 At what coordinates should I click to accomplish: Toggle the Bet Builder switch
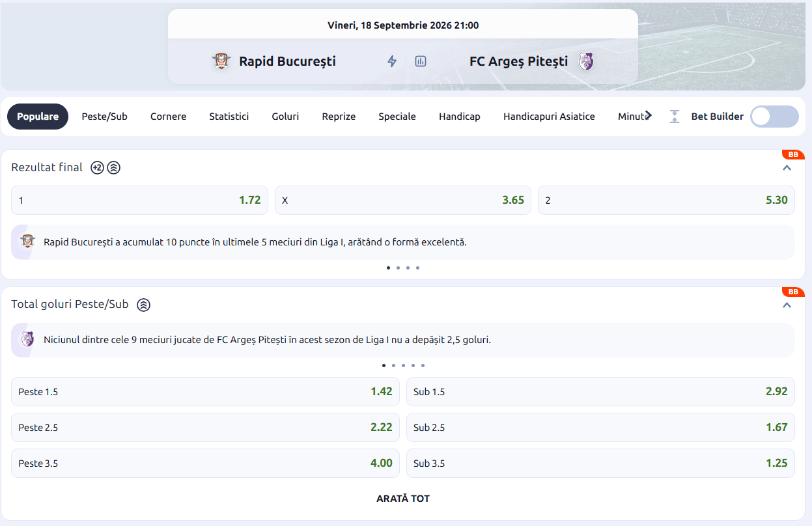pos(774,117)
